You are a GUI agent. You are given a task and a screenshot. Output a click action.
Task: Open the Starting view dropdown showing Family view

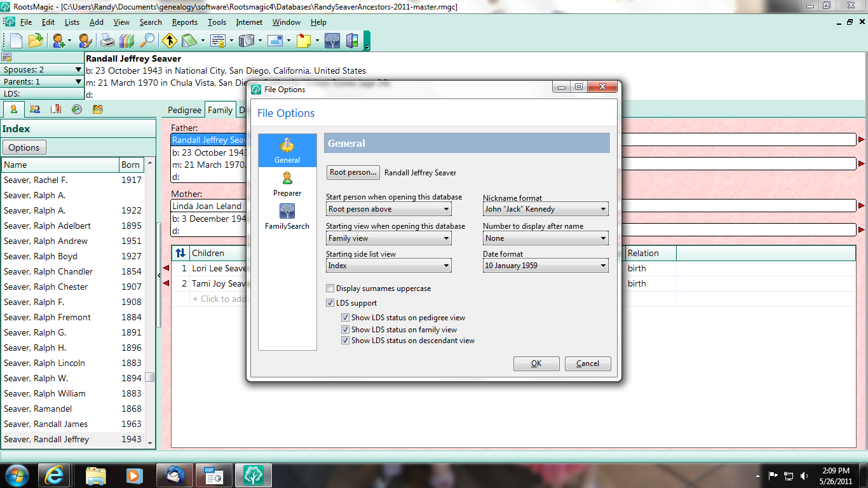click(389, 238)
